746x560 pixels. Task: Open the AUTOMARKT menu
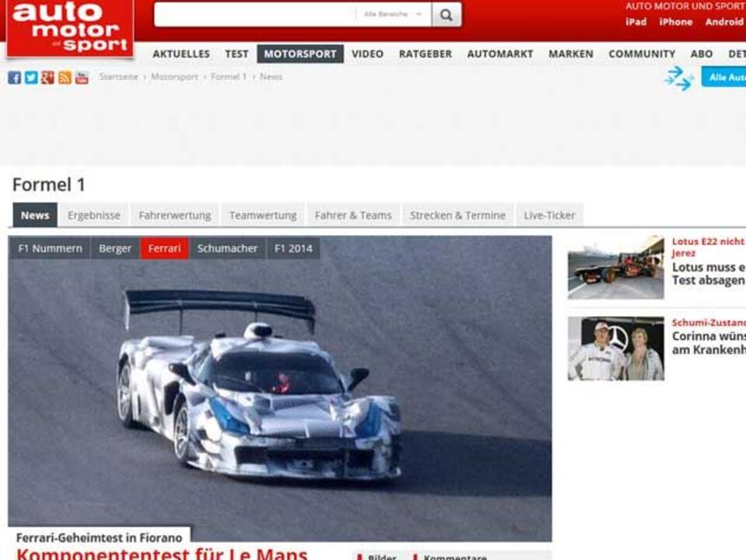[500, 54]
